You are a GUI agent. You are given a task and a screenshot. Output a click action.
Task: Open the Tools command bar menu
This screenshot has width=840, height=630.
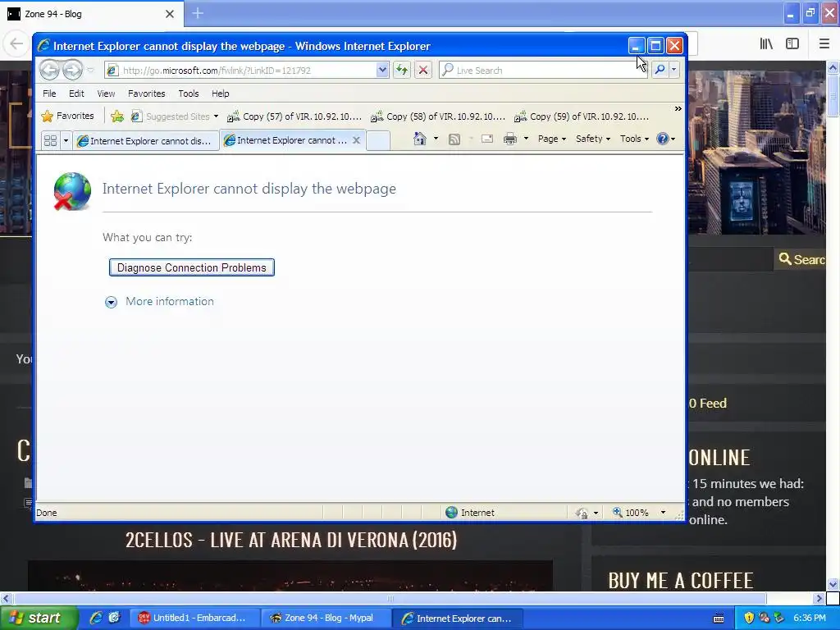coord(634,139)
